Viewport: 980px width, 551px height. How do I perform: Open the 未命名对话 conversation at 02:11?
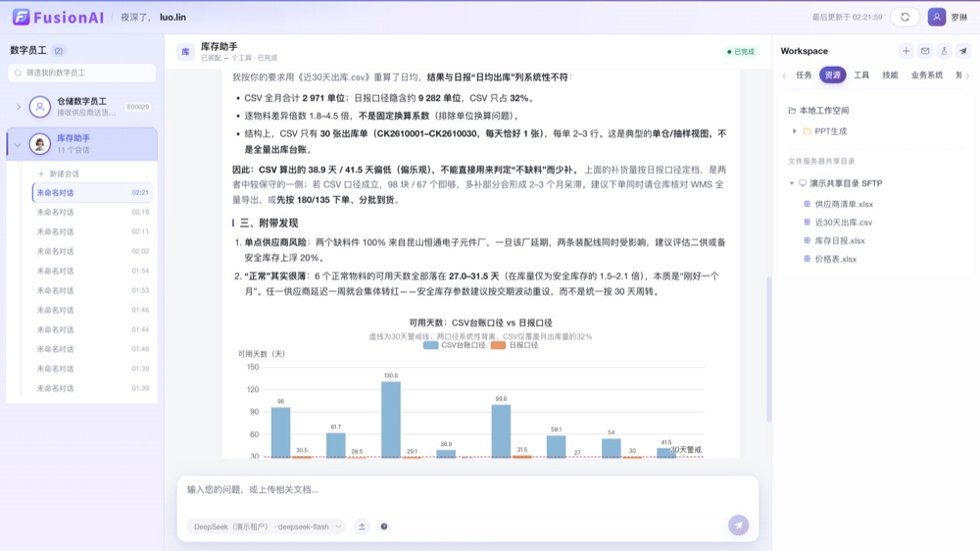tap(92, 231)
